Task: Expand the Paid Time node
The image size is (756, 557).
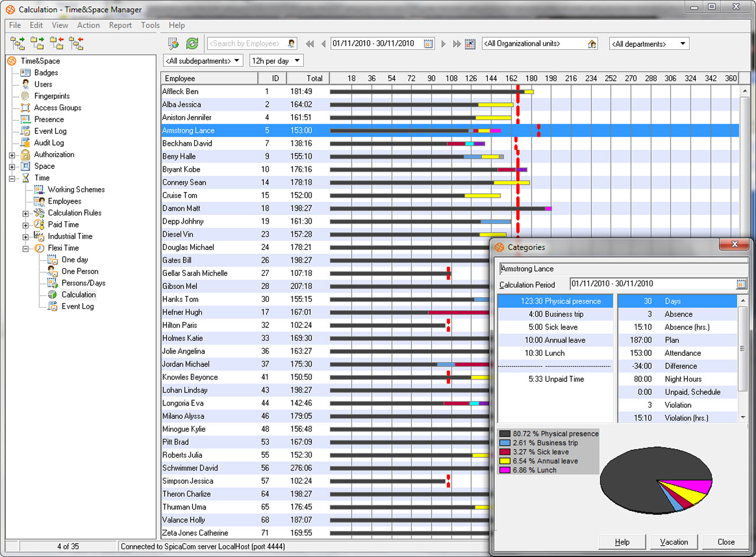Action: (x=25, y=225)
